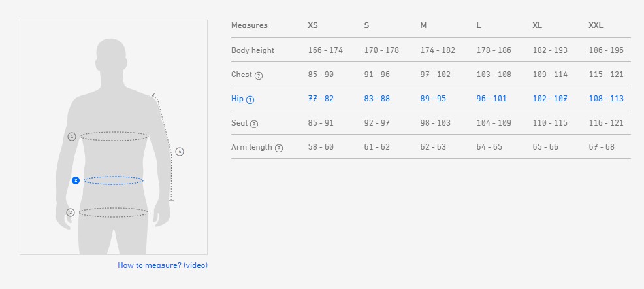Click the Chest row label
The width and height of the screenshot is (644, 289).
click(241, 75)
